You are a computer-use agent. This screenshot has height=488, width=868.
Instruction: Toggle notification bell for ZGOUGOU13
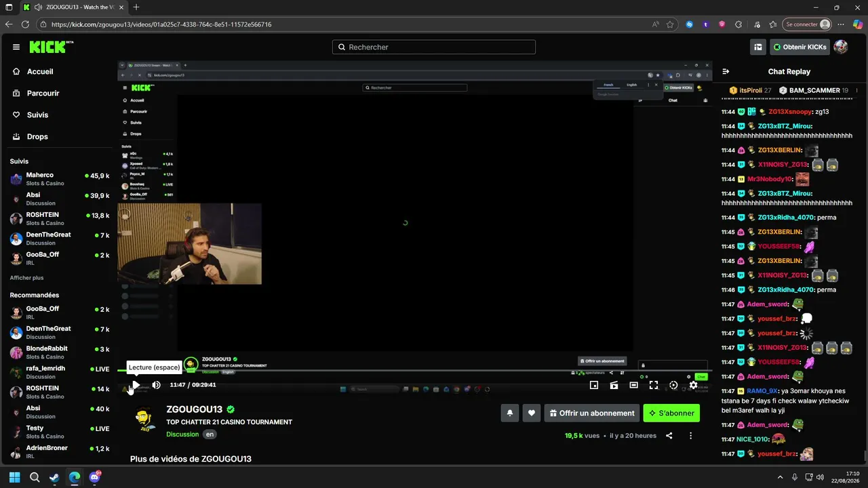[x=510, y=413]
